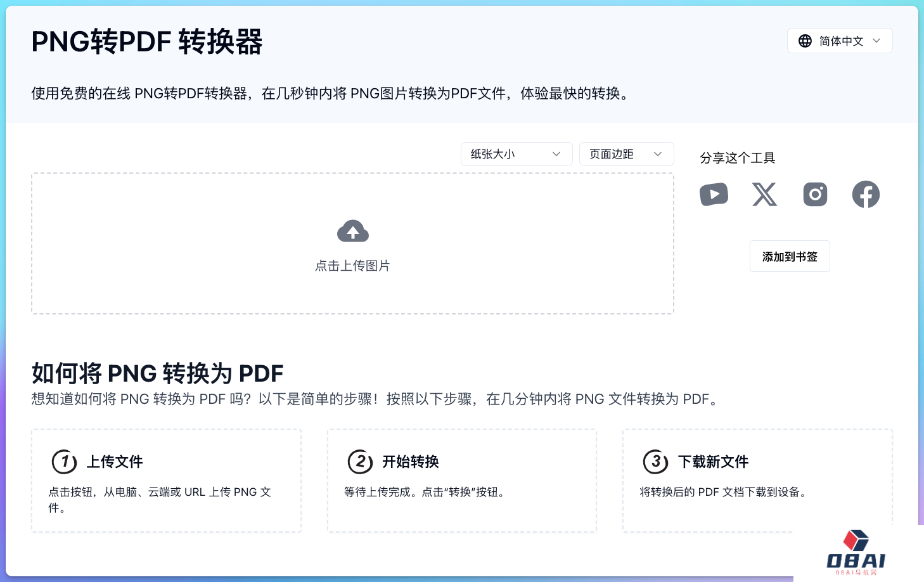Open YouTube via the share icon

[714, 195]
